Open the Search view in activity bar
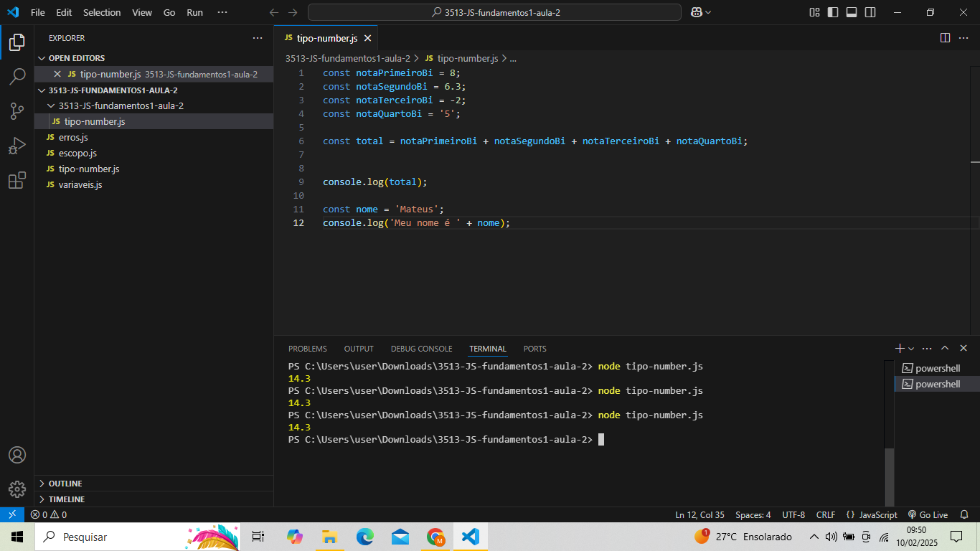This screenshot has height=551, width=980. (17, 77)
